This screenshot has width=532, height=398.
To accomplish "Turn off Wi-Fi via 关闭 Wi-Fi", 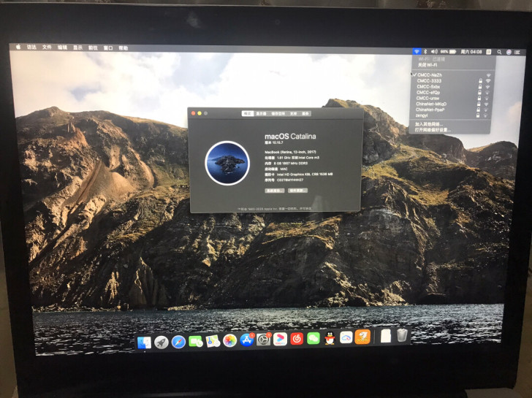I will point(427,65).
